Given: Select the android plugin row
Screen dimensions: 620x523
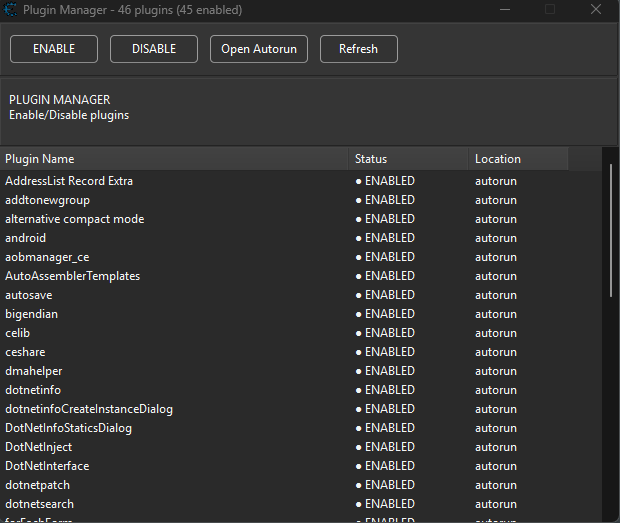Looking at the screenshot, I should pyautogui.click(x=301, y=238).
